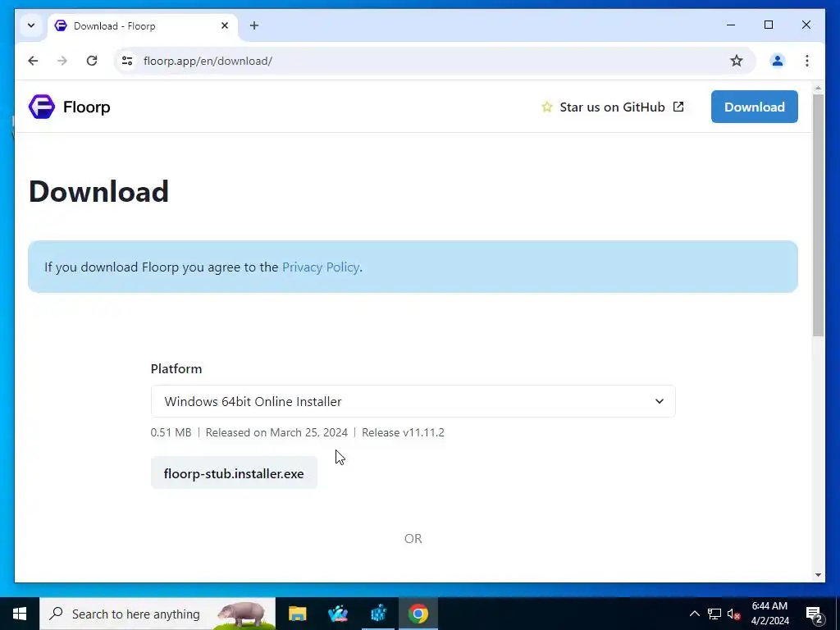View site information icon in address bar
This screenshot has height=630, width=840.
[x=127, y=61]
